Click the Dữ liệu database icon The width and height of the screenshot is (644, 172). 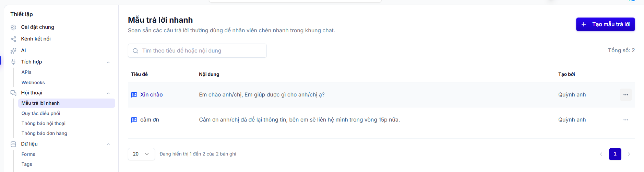coord(13,144)
